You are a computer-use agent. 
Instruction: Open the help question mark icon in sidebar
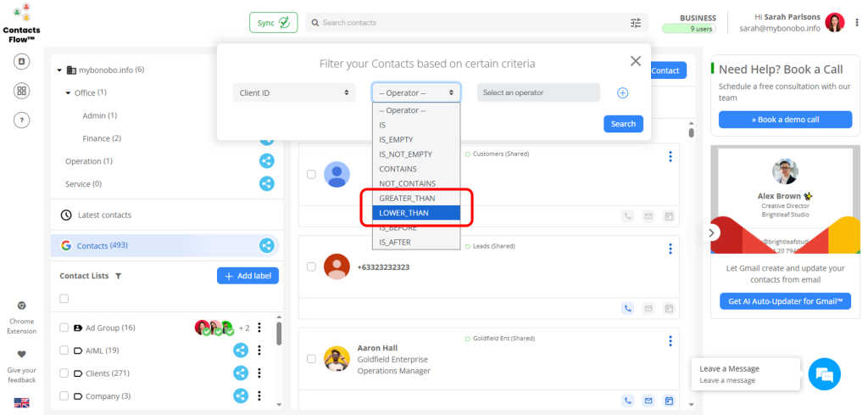(x=22, y=120)
